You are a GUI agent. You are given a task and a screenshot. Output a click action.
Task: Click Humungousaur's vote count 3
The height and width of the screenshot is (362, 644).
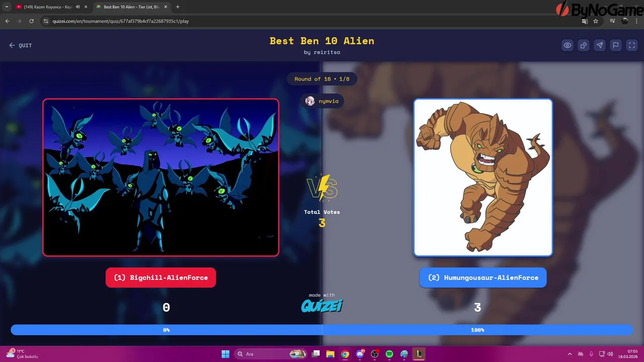coord(477,308)
